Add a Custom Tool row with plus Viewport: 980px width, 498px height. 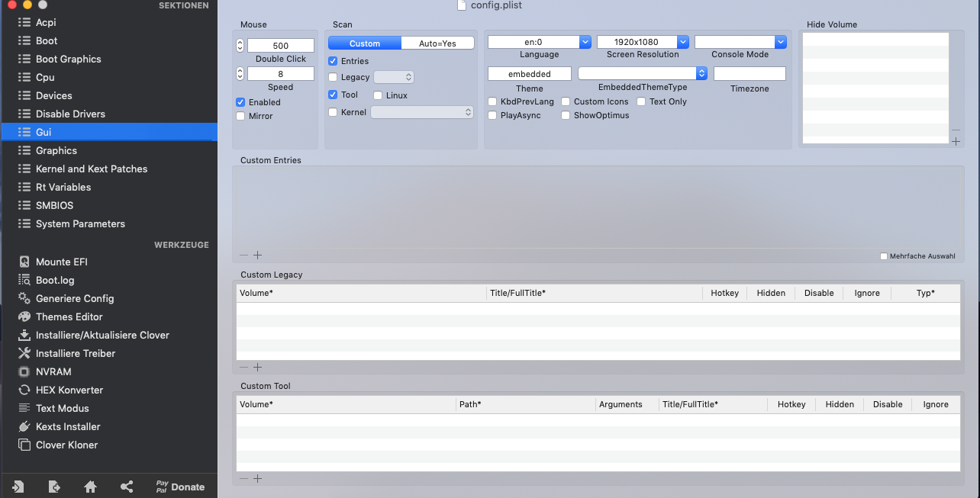258,478
